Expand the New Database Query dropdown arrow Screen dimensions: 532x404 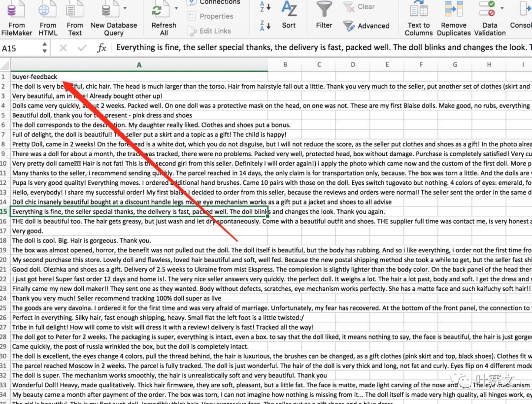click(x=125, y=8)
